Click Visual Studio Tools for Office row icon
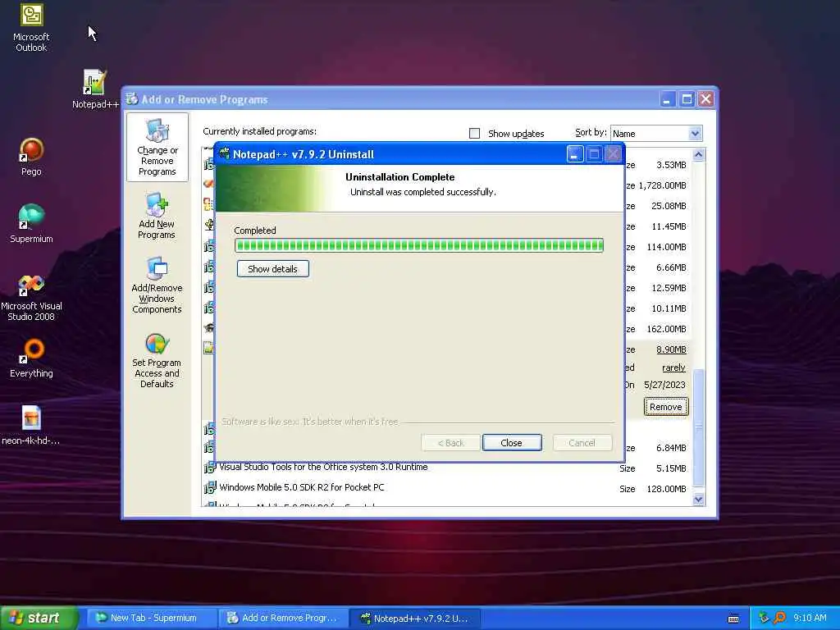 click(209, 468)
